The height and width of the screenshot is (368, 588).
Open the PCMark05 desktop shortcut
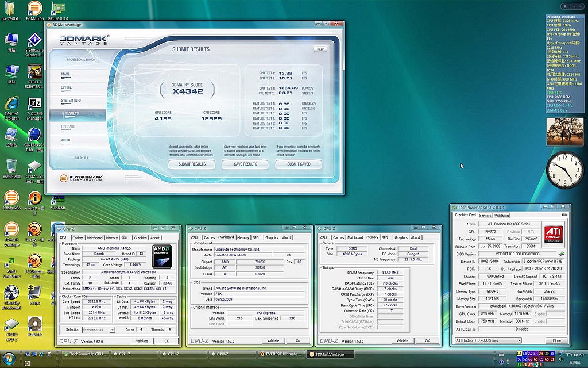tap(35, 10)
